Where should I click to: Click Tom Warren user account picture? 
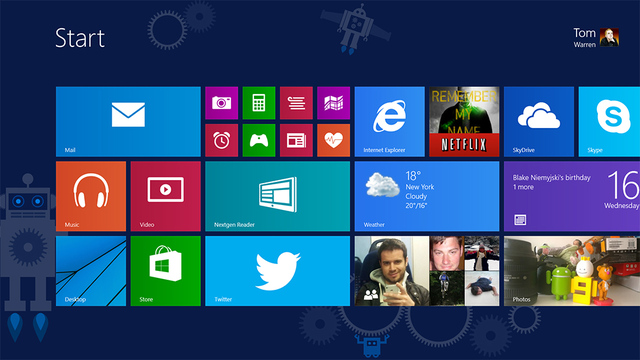(x=609, y=38)
